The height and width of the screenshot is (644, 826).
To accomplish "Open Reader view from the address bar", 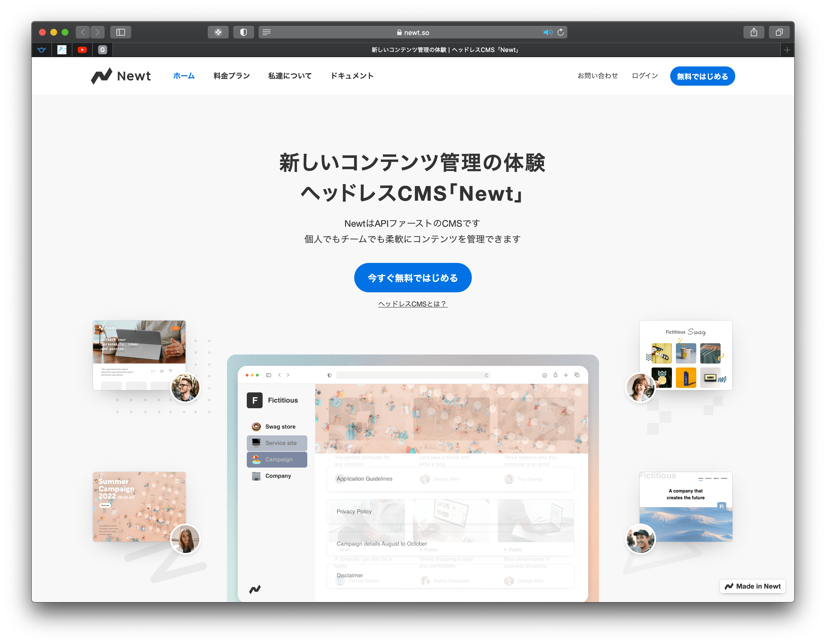I will pyautogui.click(x=267, y=32).
